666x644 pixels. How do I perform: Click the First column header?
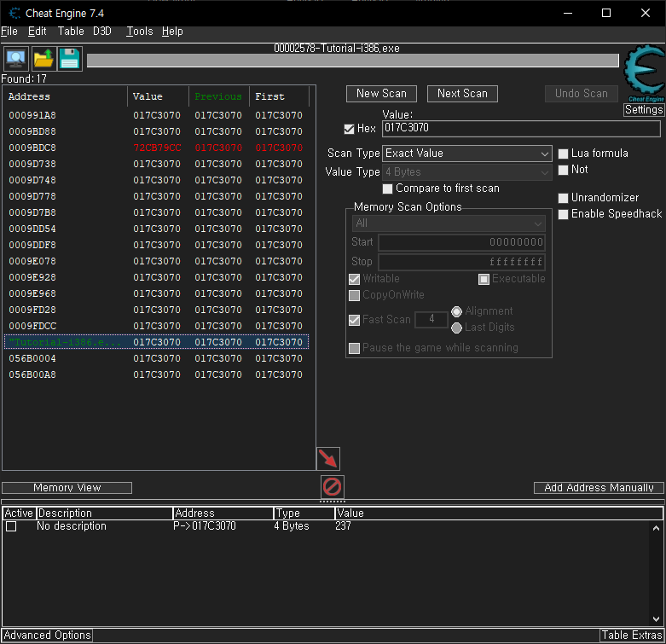[x=279, y=97]
